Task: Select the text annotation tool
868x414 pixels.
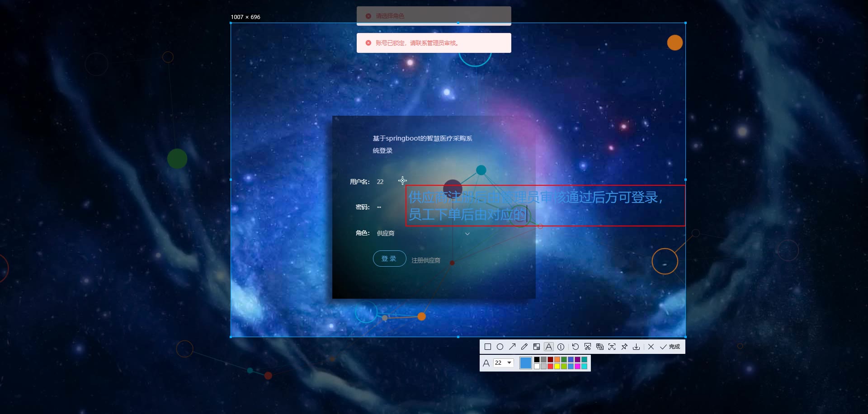Action: click(549, 347)
